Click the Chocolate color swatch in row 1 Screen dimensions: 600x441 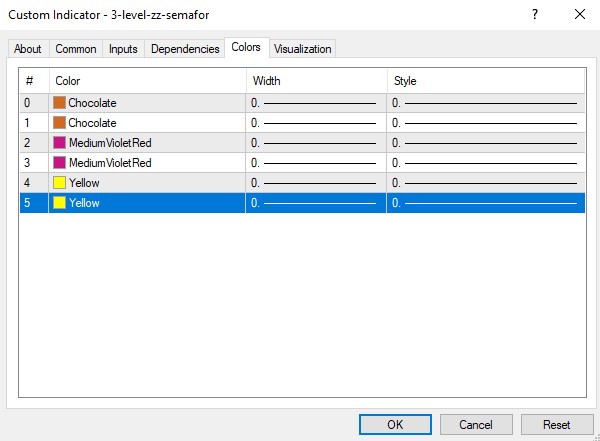point(59,123)
